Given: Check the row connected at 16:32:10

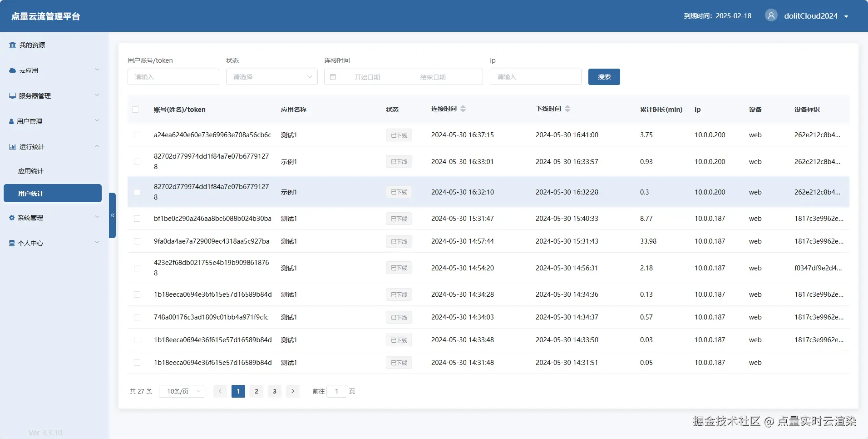Looking at the screenshot, I should tap(137, 192).
